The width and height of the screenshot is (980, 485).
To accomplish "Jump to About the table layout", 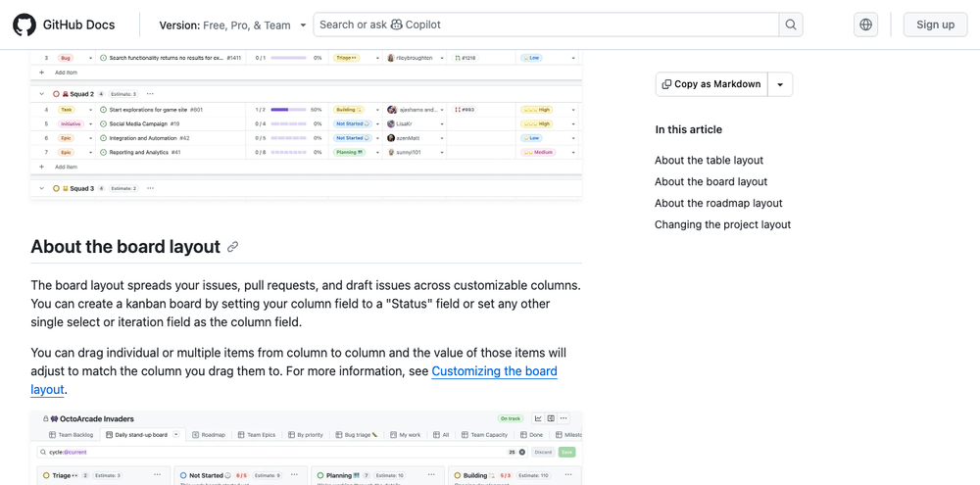I will (x=709, y=160).
